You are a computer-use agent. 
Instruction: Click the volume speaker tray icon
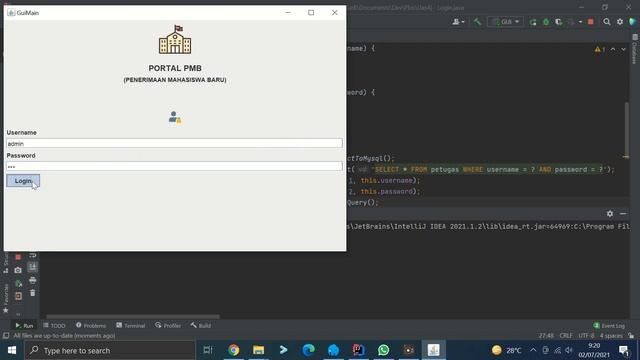point(569,350)
